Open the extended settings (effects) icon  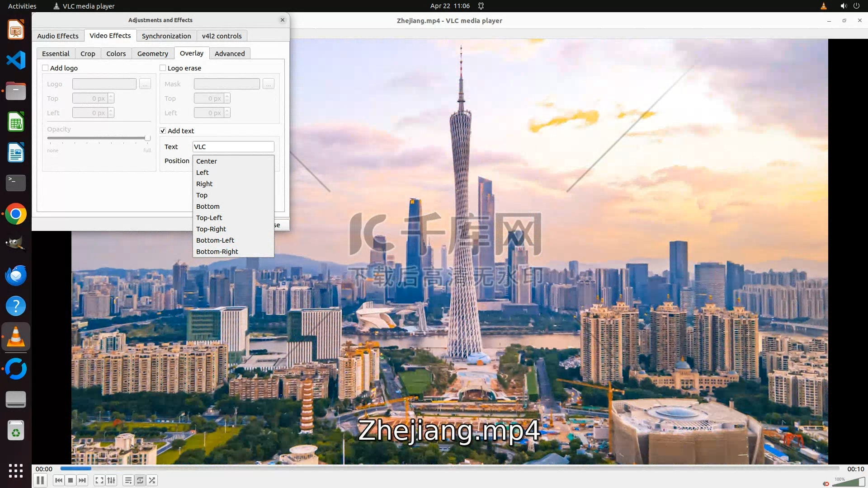tap(111, 480)
